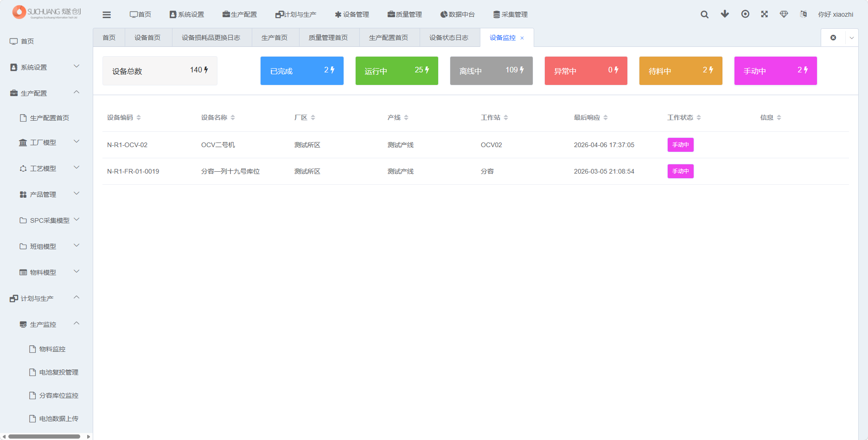
Task: Click the diamond icon in header
Action: [784, 14]
